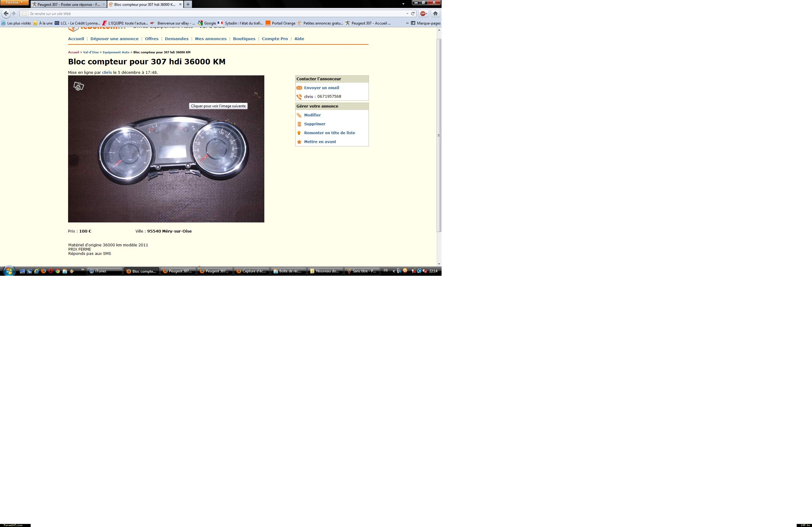812x527 pixels.
Task: Open a new tab with plus button
Action: click(x=188, y=4)
